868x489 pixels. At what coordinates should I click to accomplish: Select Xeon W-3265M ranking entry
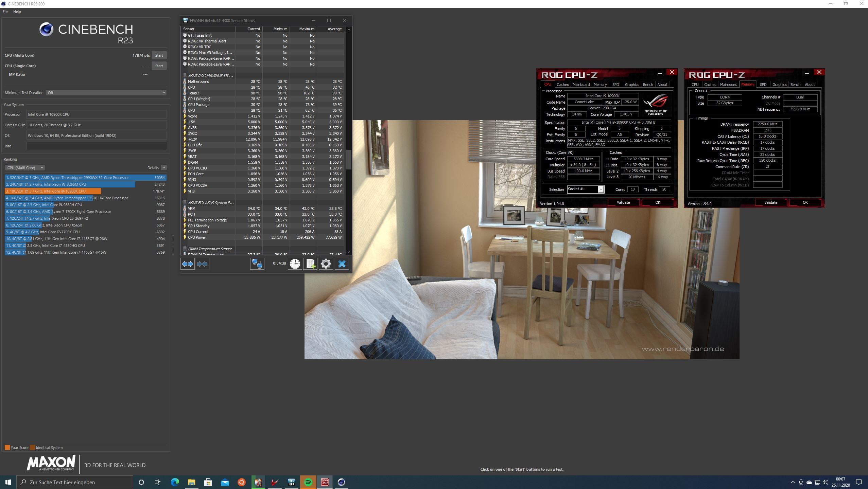[85, 184]
